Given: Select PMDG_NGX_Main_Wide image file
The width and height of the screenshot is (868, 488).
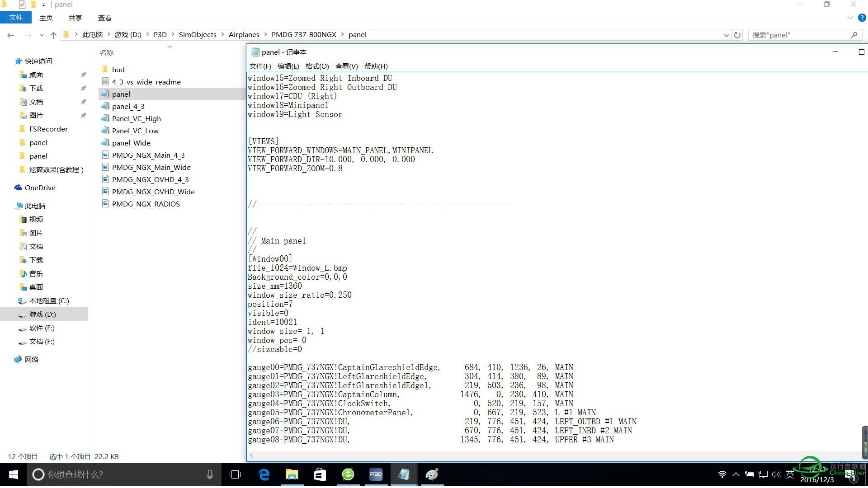Looking at the screenshot, I should [x=151, y=167].
